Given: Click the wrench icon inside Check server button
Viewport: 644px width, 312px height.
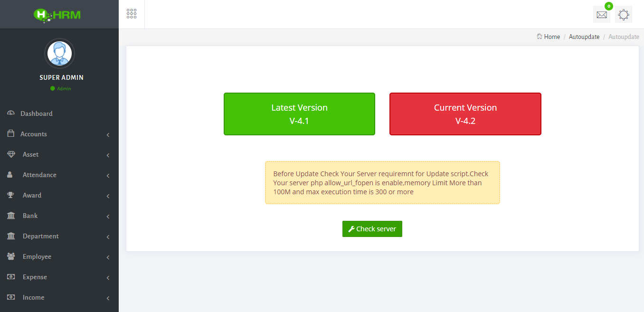Looking at the screenshot, I should point(351,228).
